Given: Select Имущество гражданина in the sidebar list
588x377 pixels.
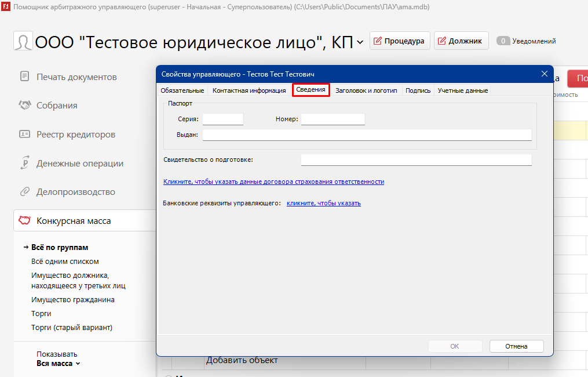Looking at the screenshot, I should pos(73,300).
